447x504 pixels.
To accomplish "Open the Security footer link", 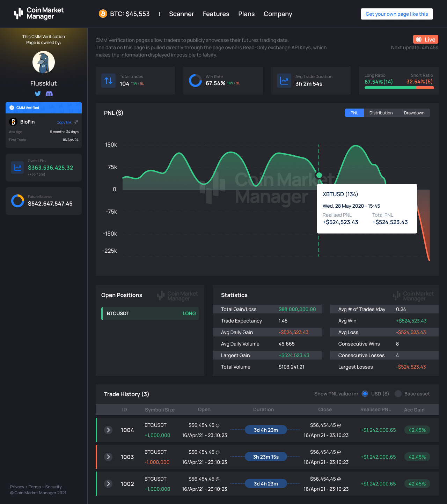I will click(53, 487).
